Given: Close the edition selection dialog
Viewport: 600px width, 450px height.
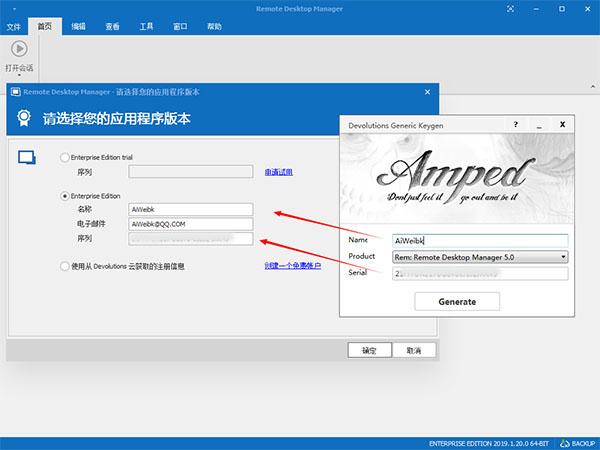Looking at the screenshot, I should click(427, 92).
